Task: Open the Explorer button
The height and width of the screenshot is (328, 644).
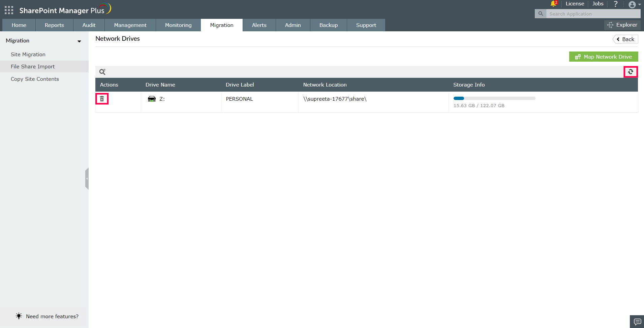Action: 622,25
